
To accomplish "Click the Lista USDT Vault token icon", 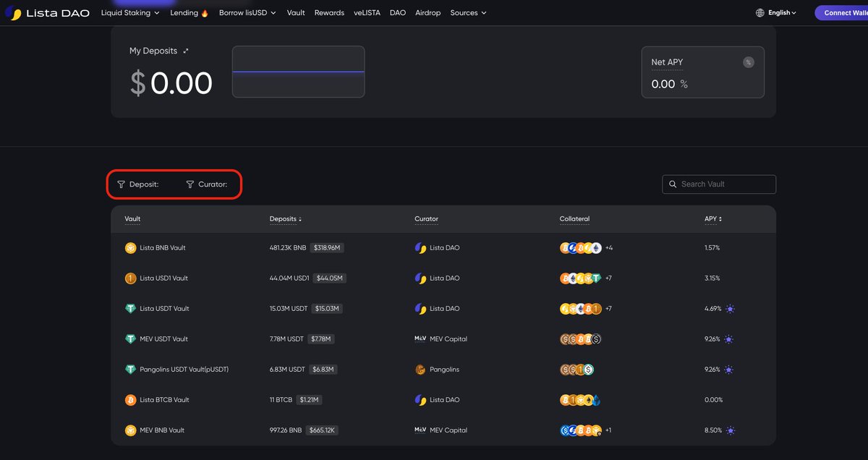I will pos(131,309).
